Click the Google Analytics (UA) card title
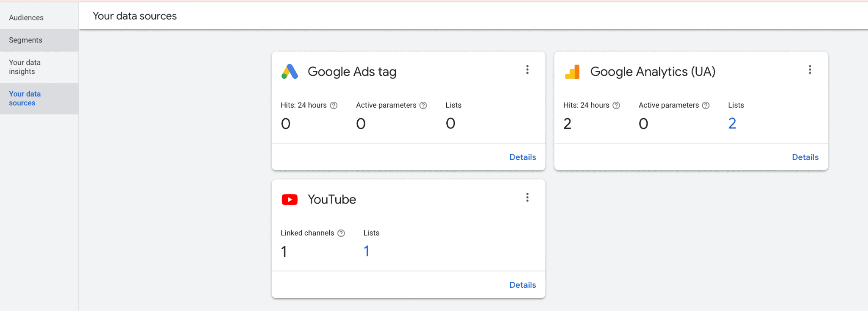The width and height of the screenshot is (868, 311). click(x=653, y=72)
